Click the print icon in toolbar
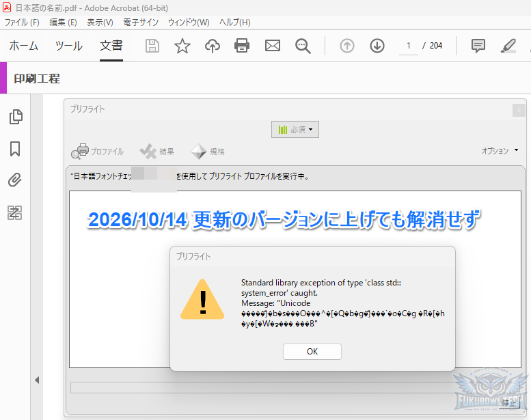 242,46
